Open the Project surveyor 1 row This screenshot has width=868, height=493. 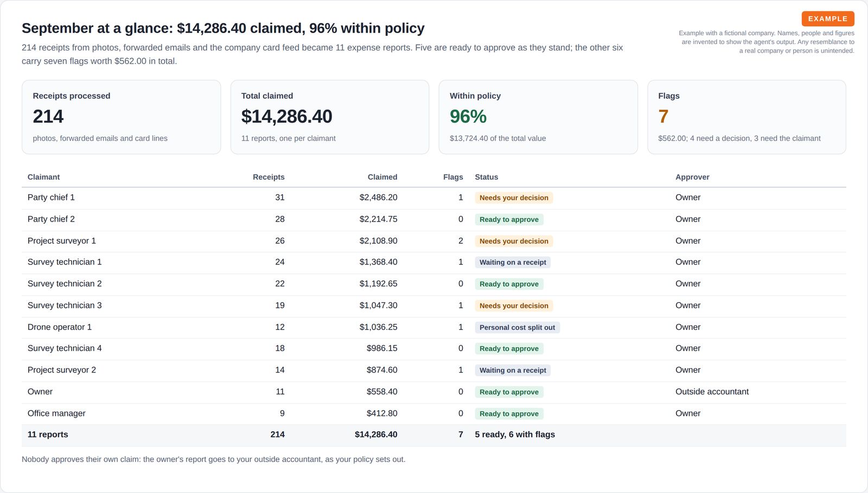434,241
